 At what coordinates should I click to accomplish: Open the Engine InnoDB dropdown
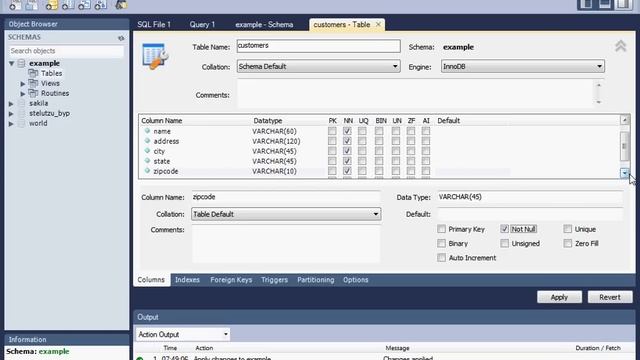click(522, 67)
